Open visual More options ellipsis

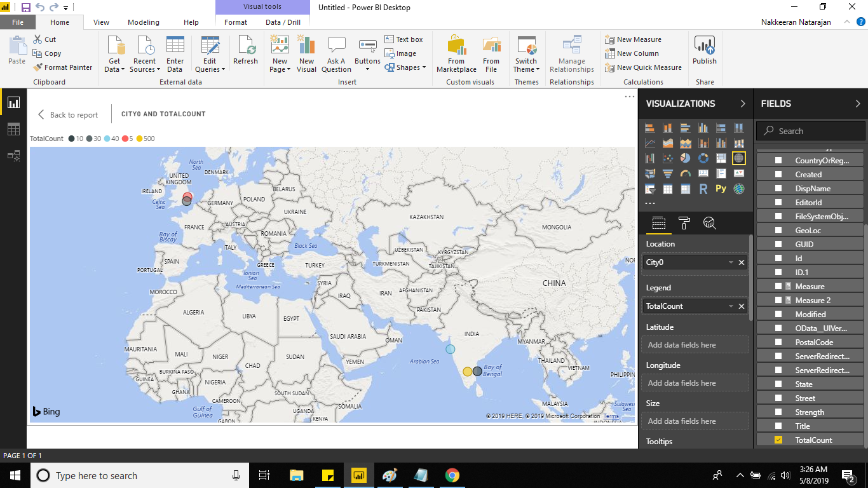point(629,97)
